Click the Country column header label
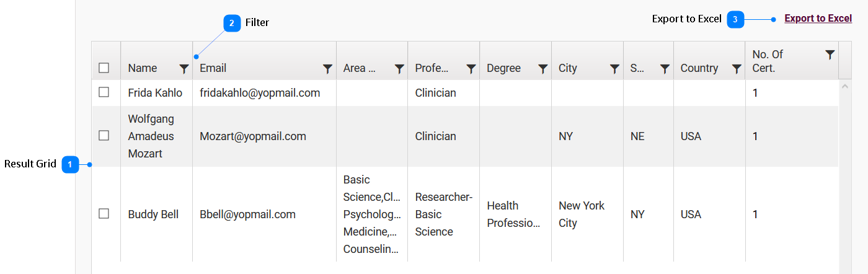 pyautogui.click(x=699, y=68)
